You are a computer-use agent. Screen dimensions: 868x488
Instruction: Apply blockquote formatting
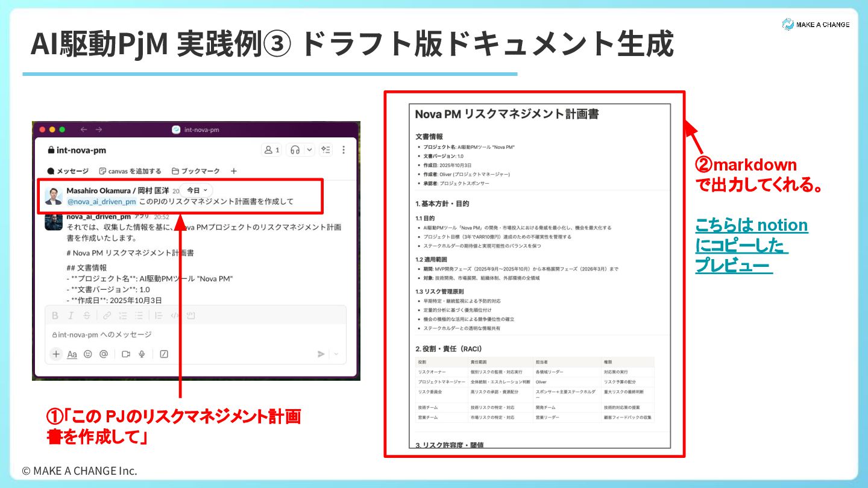[159, 315]
